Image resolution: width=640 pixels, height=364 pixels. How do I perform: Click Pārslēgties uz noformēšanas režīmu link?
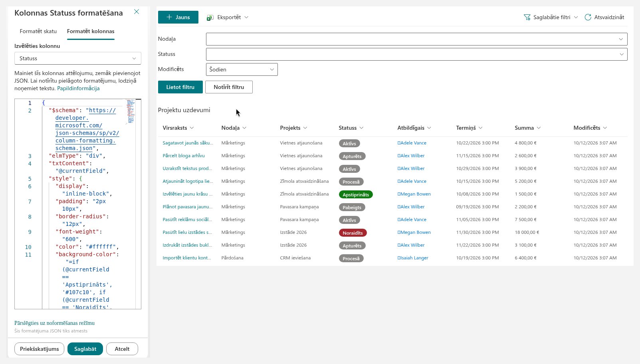(54, 323)
